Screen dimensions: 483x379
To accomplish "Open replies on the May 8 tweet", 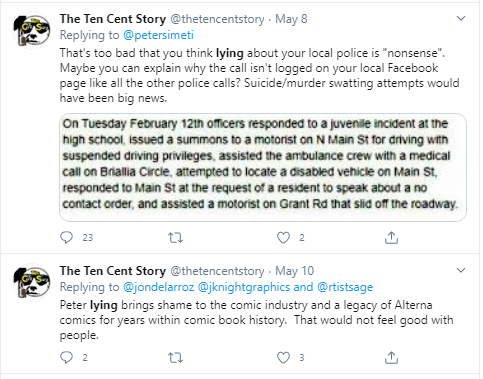I will 66,238.
